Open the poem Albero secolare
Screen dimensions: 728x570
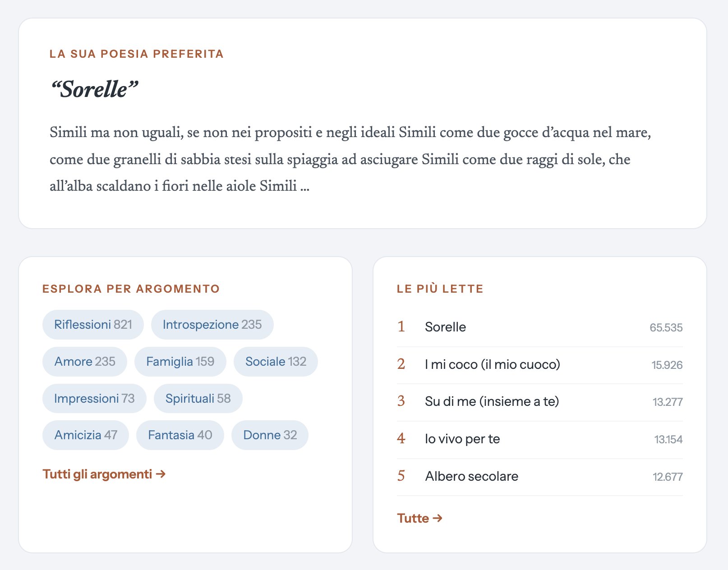point(540,477)
